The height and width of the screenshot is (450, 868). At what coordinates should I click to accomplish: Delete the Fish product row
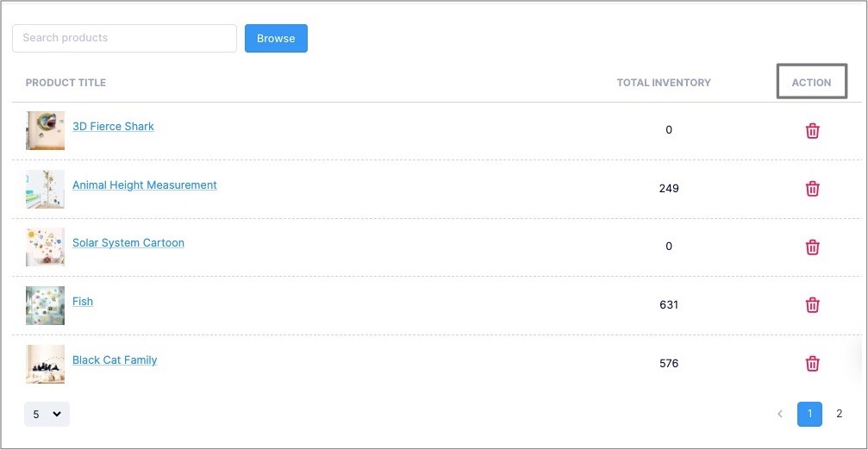tap(812, 305)
